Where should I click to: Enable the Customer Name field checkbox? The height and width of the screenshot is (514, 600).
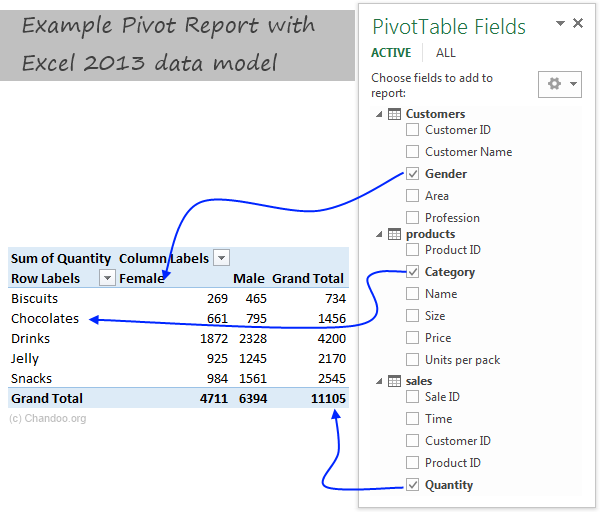point(413,152)
